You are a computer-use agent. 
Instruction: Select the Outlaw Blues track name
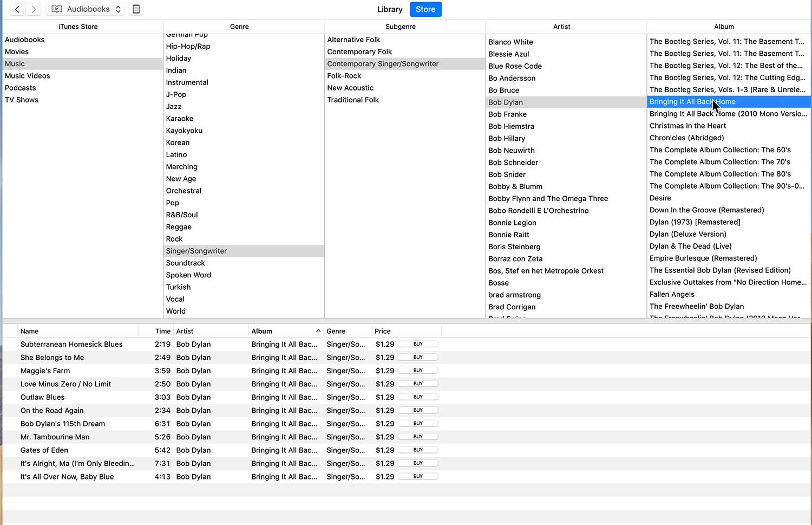(x=42, y=397)
